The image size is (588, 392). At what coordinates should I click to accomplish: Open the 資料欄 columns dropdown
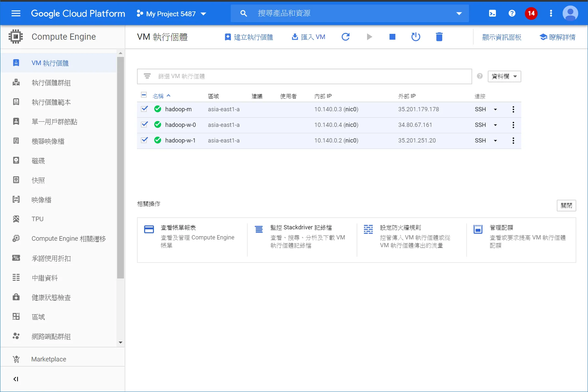point(504,76)
